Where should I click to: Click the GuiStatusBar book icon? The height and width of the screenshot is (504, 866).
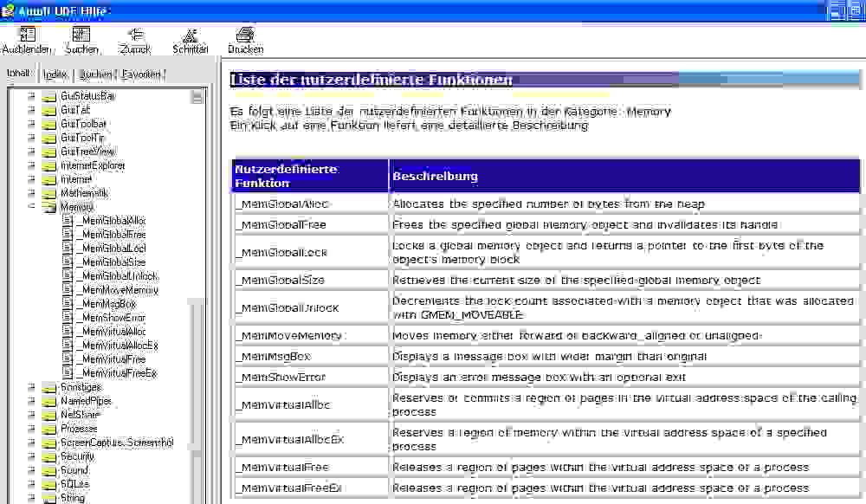pos(49,96)
